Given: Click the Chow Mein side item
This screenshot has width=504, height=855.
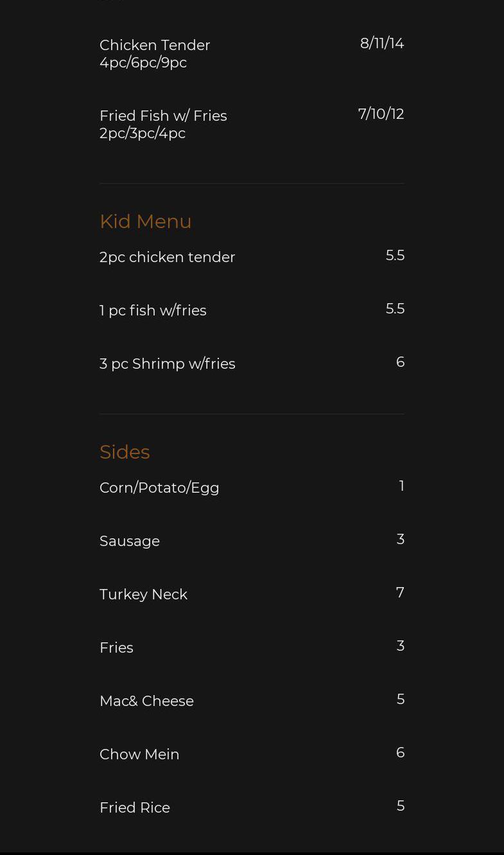Looking at the screenshot, I should coord(139,755).
